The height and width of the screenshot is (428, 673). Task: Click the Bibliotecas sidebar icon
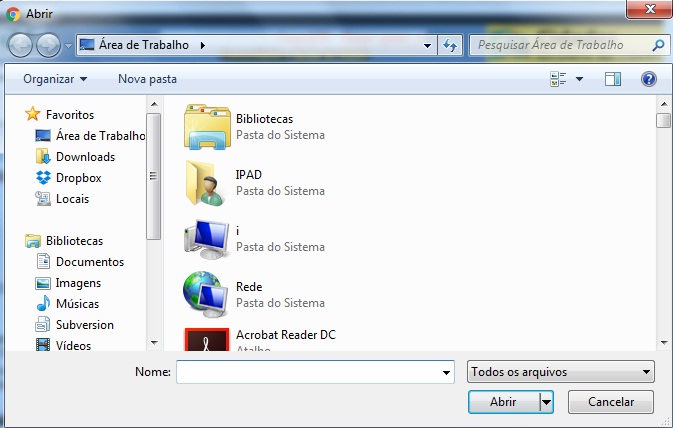pyautogui.click(x=33, y=241)
